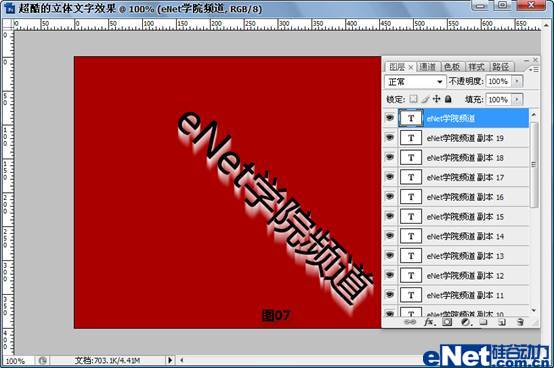Screen dimensions: 554x368
Task: Switch to the 色板 tab
Action: coord(452,67)
